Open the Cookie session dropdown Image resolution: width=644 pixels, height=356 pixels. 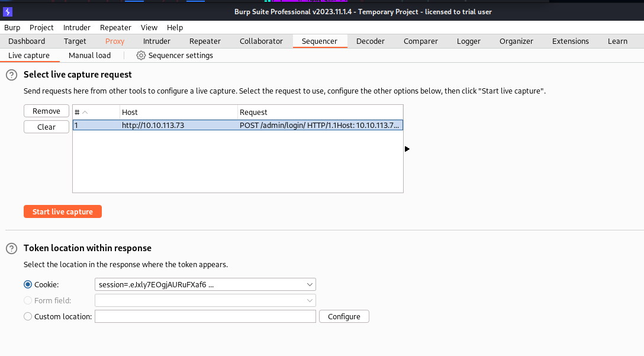pos(205,284)
